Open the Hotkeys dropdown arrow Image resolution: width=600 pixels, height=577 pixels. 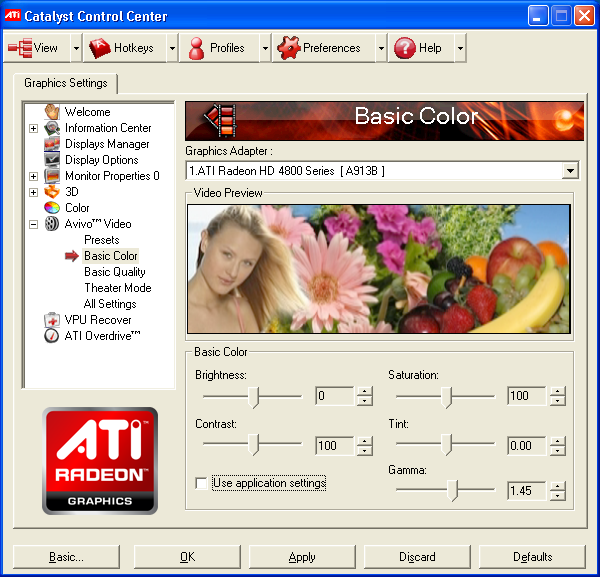[x=172, y=48]
